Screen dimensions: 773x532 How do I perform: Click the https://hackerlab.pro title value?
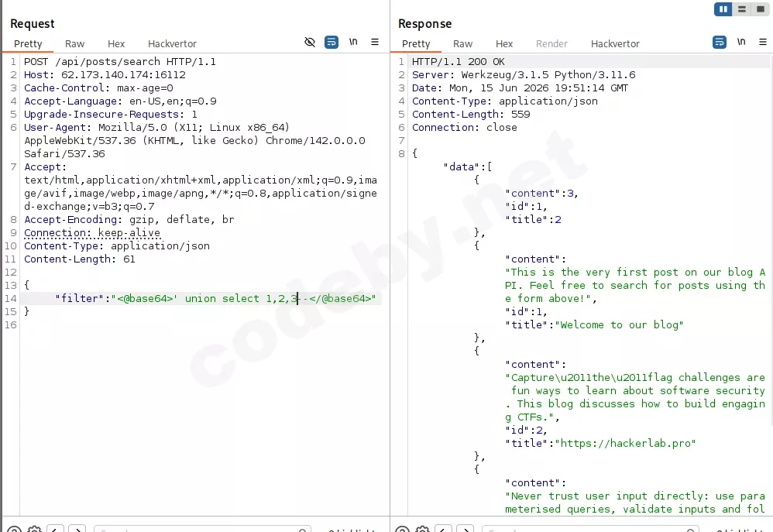pos(625,443)
